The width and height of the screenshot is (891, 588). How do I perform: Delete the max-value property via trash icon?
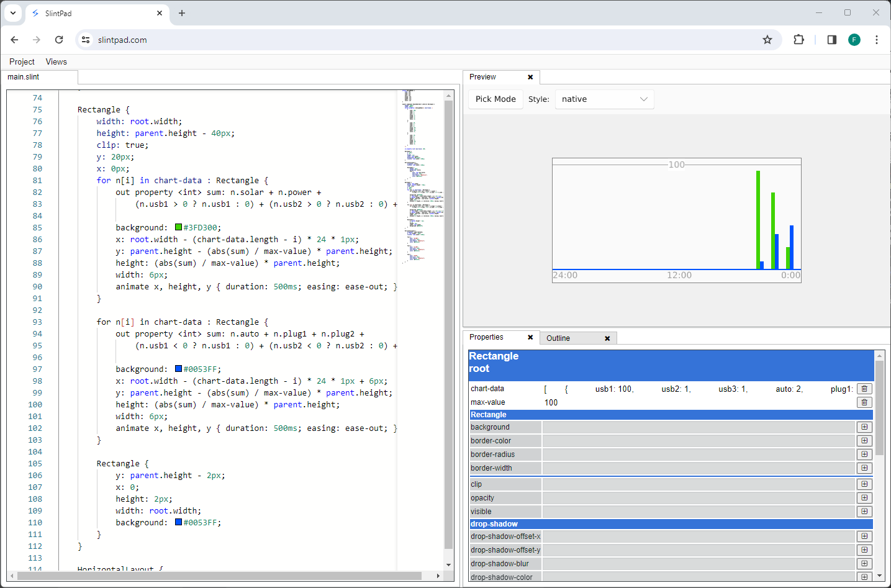click(864, 402)
